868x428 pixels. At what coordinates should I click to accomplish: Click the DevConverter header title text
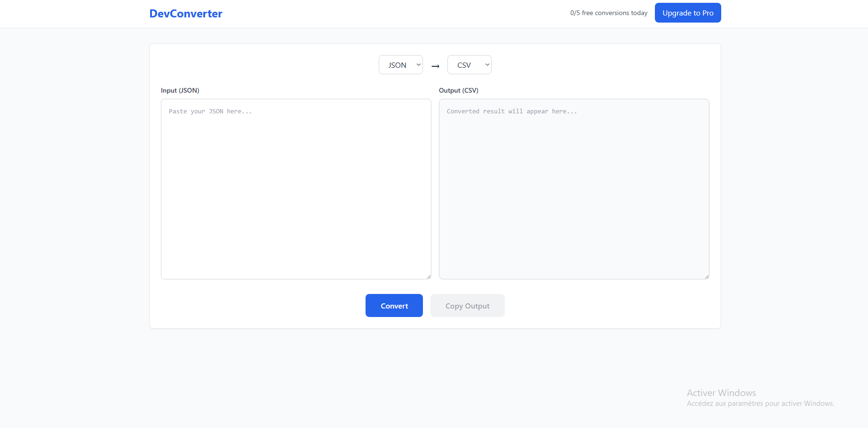(186, 13)
